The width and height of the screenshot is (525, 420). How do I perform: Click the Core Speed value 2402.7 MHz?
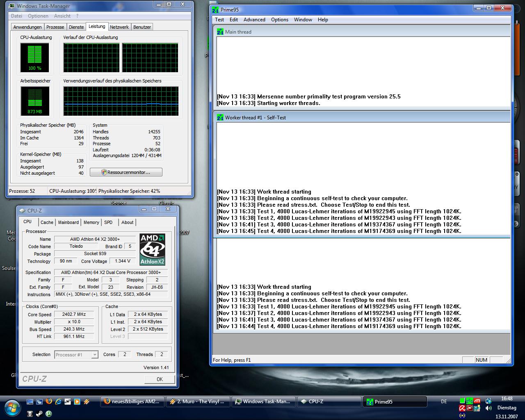(x=74, y=315)
